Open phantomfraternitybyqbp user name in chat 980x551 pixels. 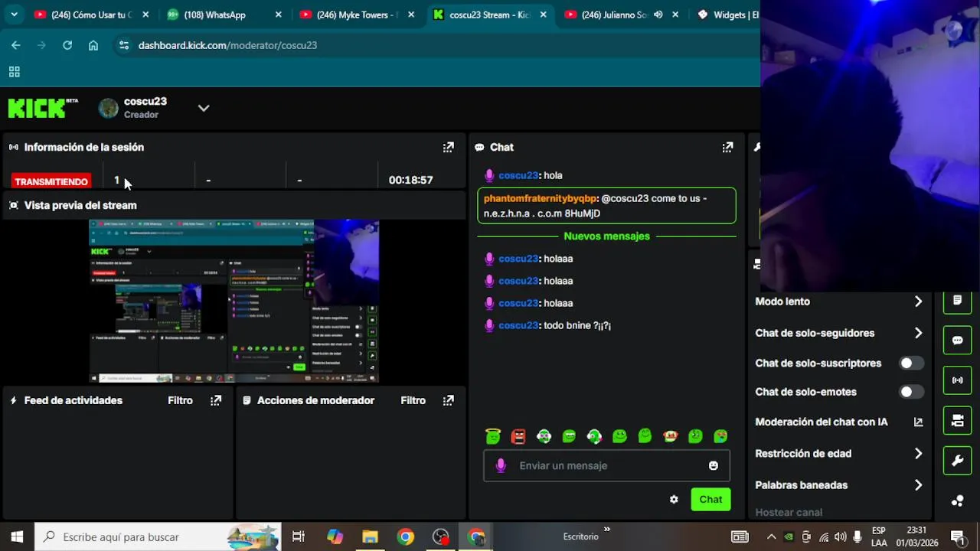[x=540, y=198]
